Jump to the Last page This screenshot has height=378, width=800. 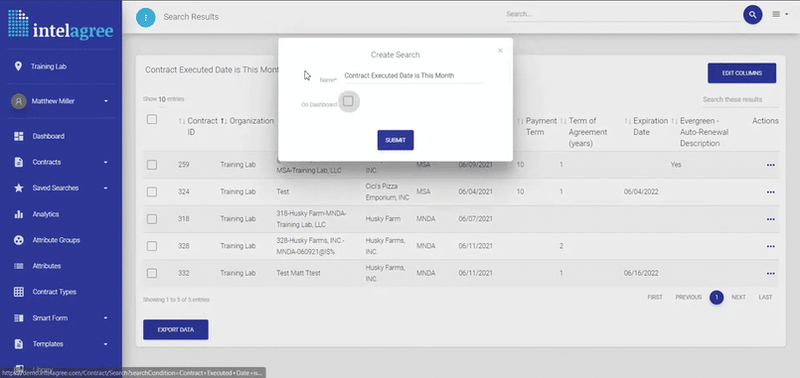coord(765,297)
